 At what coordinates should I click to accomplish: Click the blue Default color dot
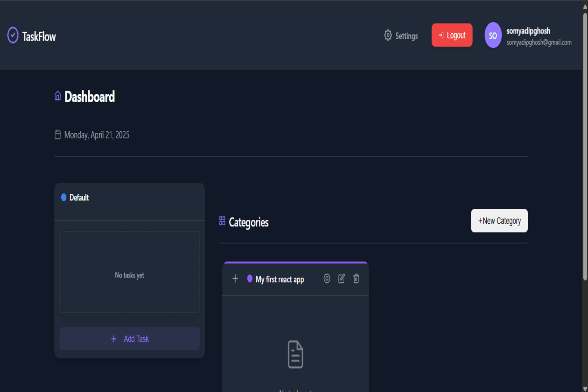tap(64, 197)
